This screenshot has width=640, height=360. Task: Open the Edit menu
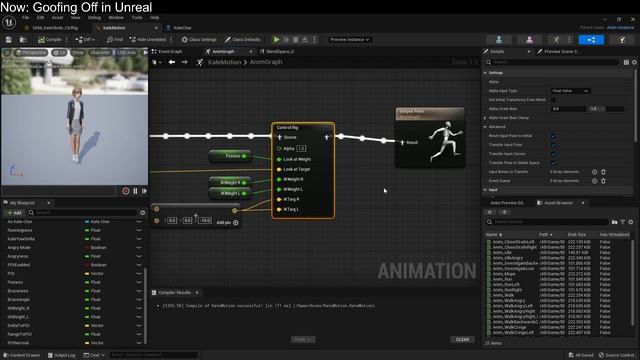click(x=40, y=18)
